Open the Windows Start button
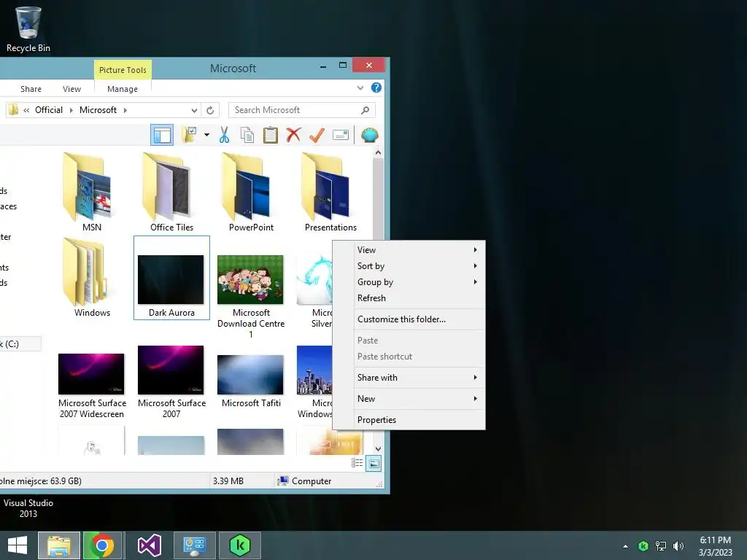747x560 pixels. click(x=18, y=545)
